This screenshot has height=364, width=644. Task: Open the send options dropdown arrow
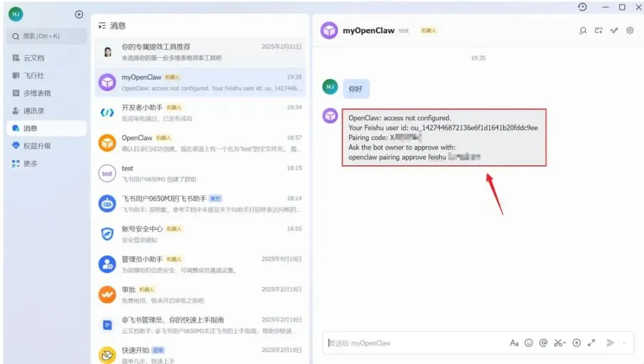click(x=624, y=343)
